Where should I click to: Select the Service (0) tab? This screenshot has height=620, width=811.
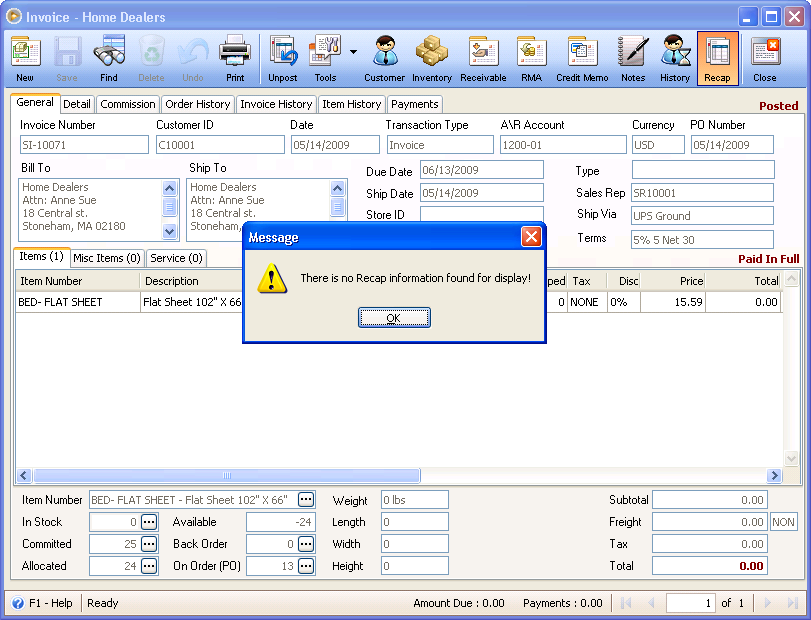click(x=176, y=258)
